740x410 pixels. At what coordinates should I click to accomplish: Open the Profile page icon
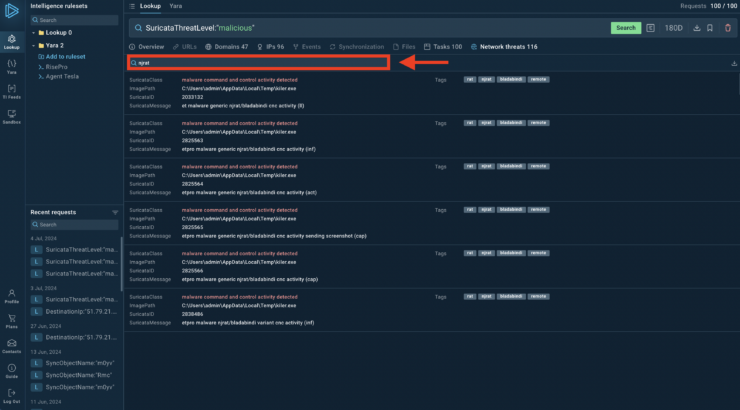tap(11, 295)
